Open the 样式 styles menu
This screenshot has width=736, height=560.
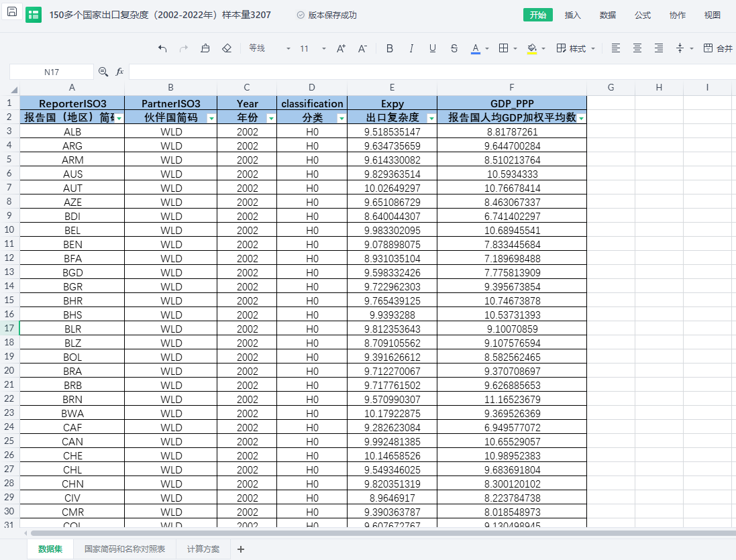coord(576,48)
